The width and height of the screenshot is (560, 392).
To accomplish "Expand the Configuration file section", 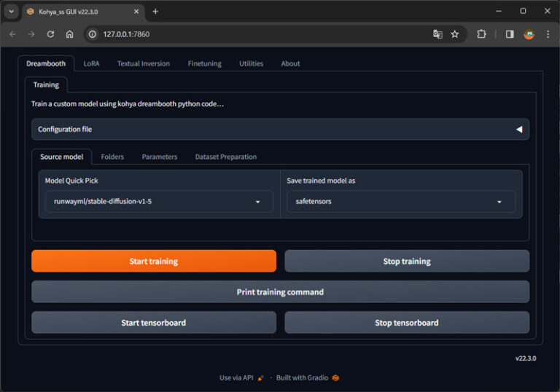I will point(280,129).
